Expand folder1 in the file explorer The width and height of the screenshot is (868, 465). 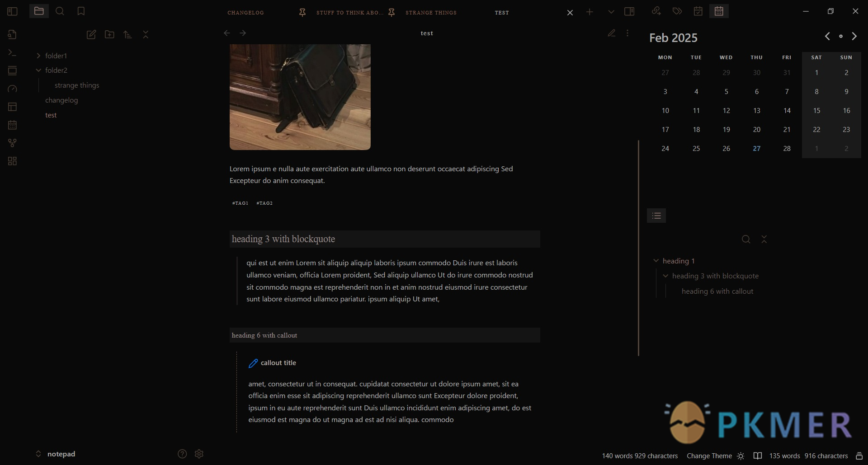[38, 55]
